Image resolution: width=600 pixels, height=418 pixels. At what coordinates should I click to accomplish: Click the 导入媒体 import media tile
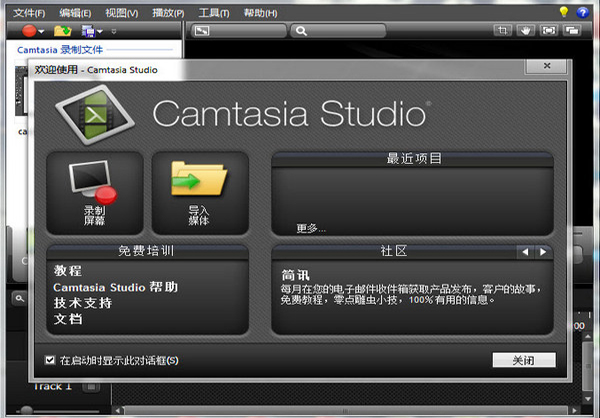click(x=200, y=193)
